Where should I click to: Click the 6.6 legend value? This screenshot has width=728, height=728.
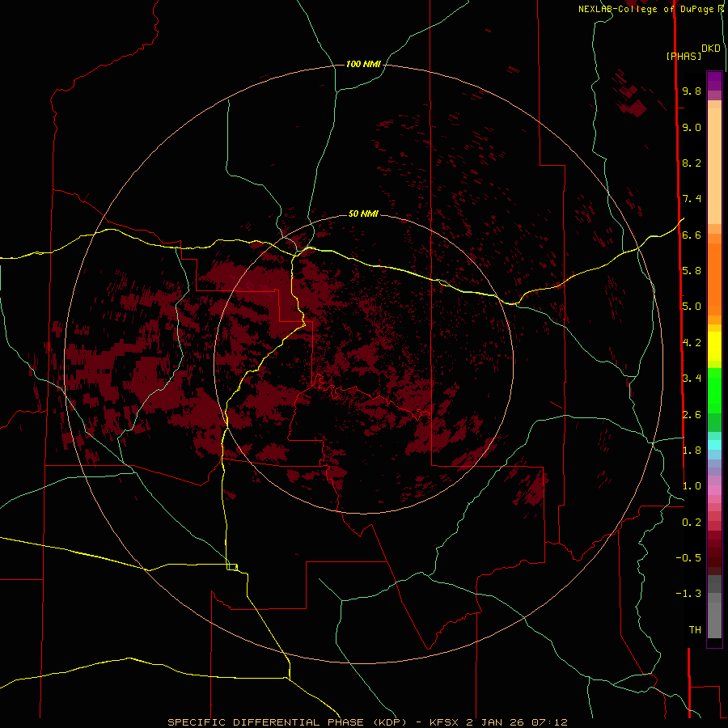point(692,235)
